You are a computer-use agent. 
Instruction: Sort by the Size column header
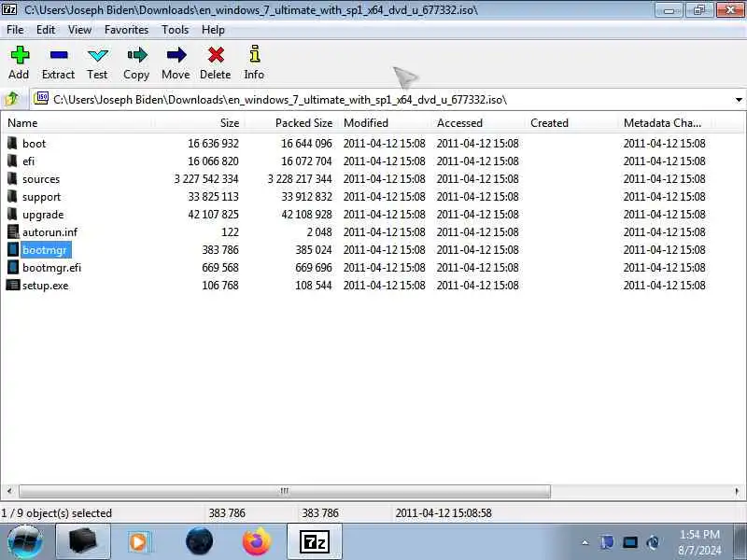tap(199, 123)
